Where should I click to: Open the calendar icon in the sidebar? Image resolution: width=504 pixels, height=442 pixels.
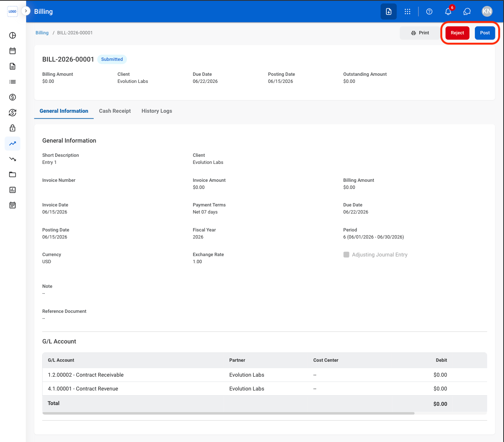tap(13, 51)
